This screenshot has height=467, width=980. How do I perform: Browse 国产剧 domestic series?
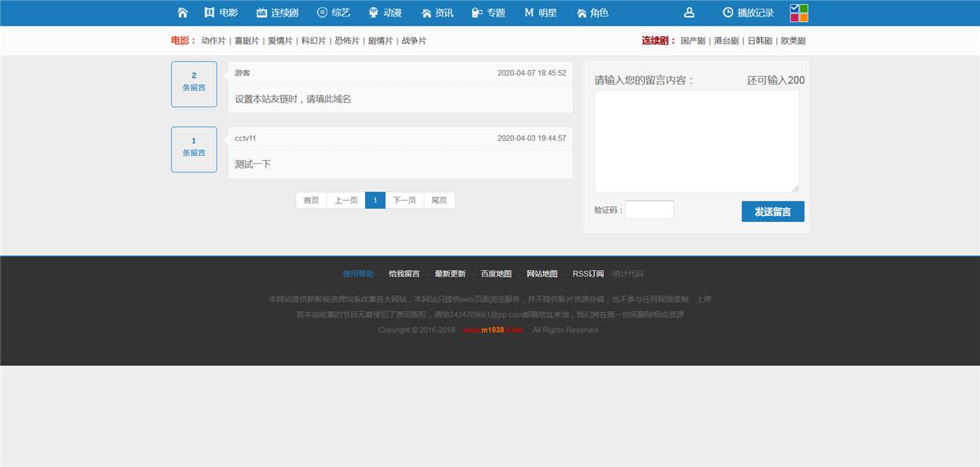(693, 41)
